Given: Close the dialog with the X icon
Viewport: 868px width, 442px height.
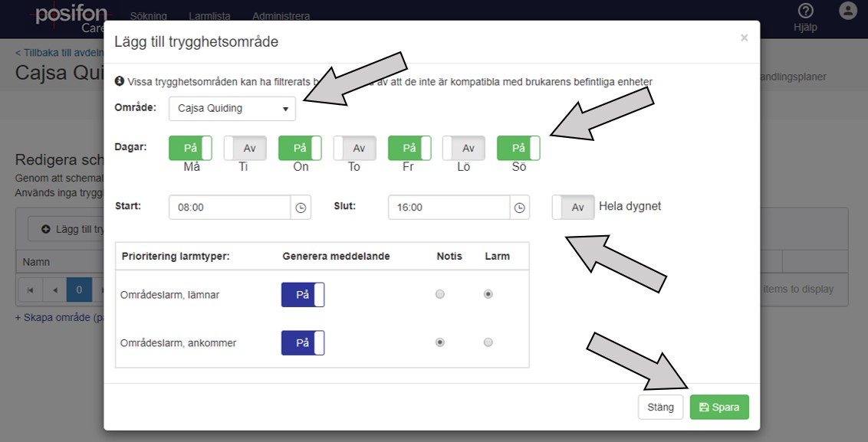Looking at the screenshot, I should [x=744, y=38].
